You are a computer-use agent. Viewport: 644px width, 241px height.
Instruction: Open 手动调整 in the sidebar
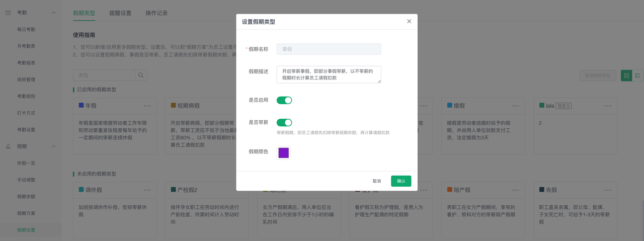click(26, 180)
